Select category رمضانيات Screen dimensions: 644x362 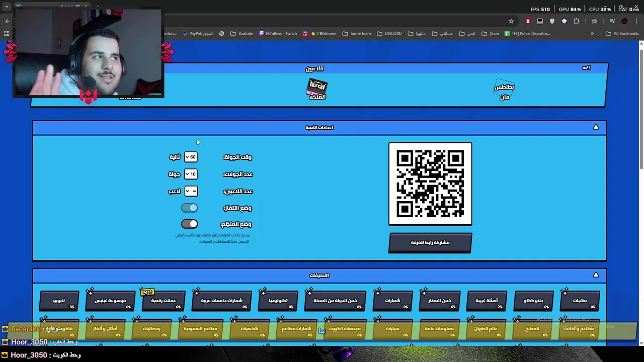[151, 328]
